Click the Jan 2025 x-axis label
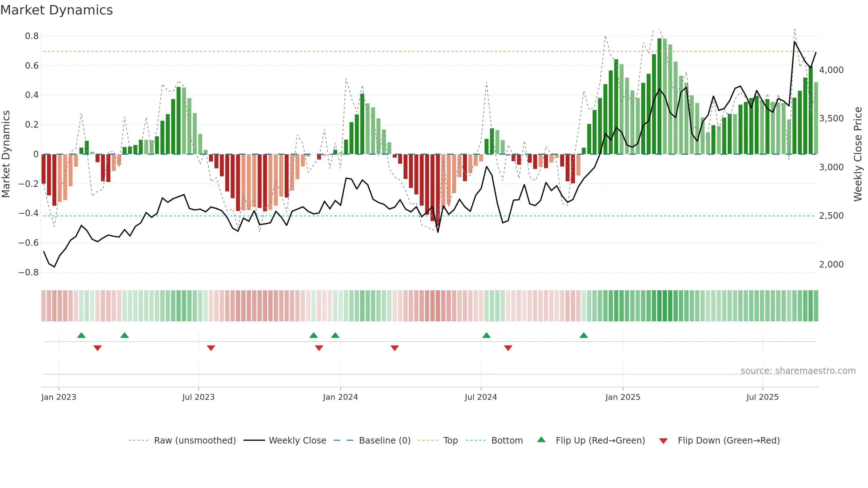Viewport: 868px width, 488px height. pos(623,397)
